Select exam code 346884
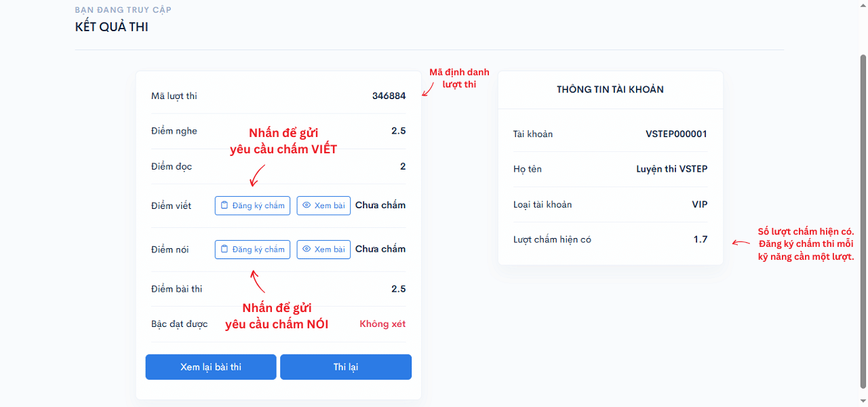Screen dimensions: 868x407 point(389,96)
